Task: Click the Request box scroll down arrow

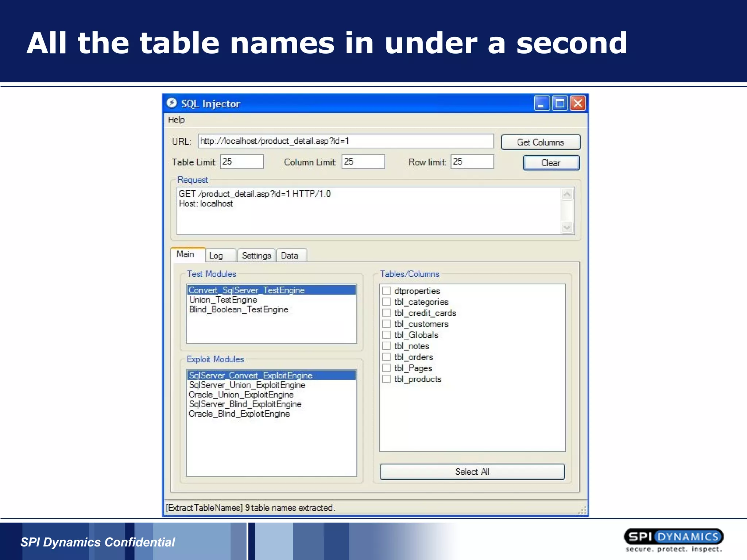Action: (x=567, y=227)
